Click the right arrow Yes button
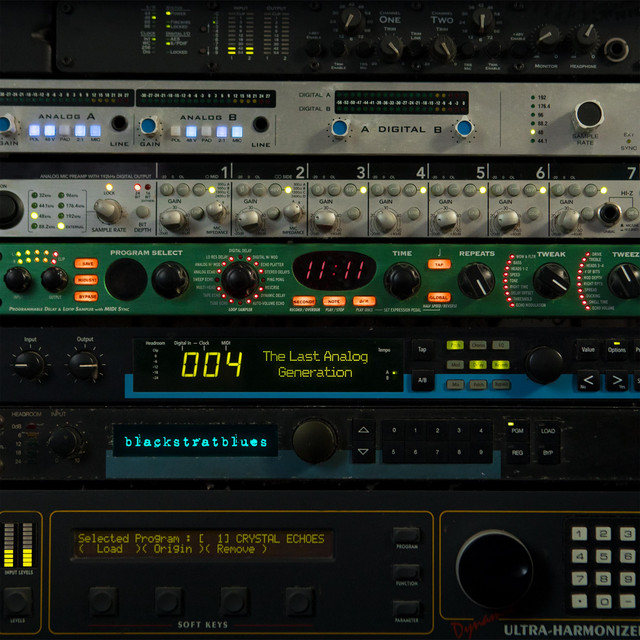Screen dimensions: 640x640 [x=617, y=381]
